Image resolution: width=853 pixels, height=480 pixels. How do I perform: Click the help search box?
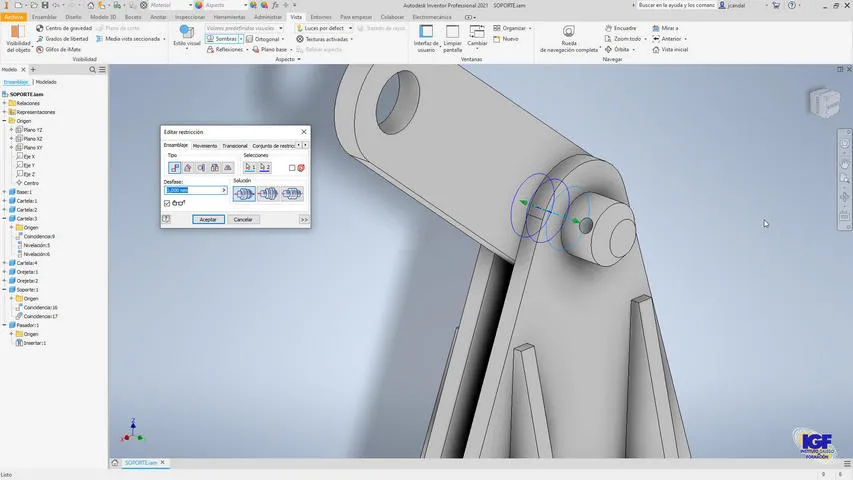point(676,5)
